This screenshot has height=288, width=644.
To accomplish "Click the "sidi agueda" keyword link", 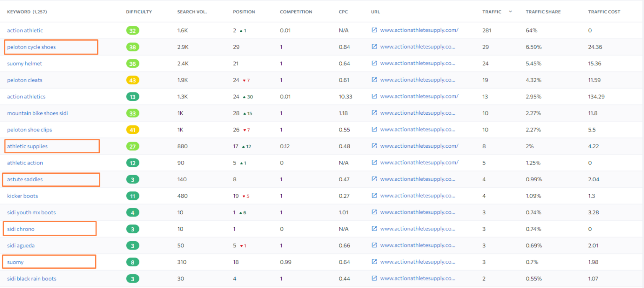I will tap(21, 245).
